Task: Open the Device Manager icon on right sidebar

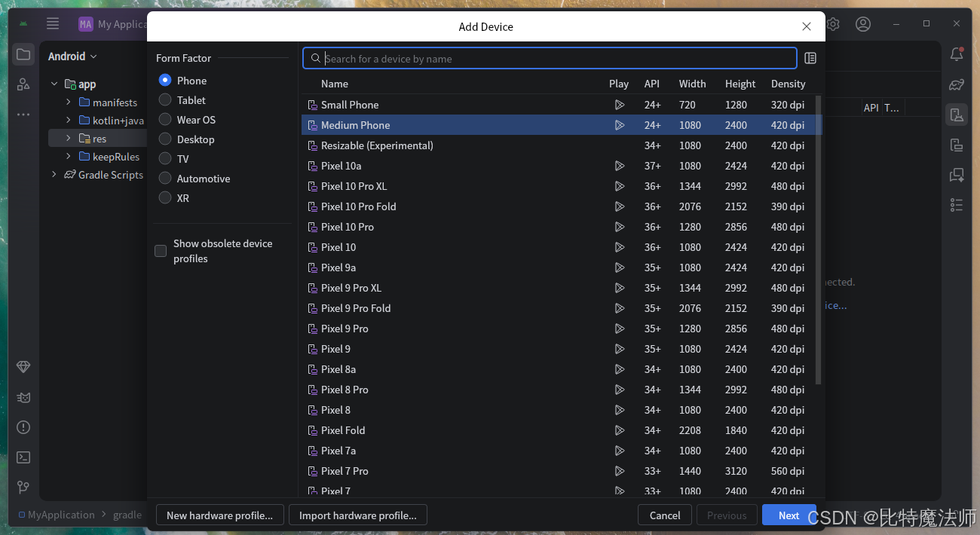Action: (x=957, y=115)
